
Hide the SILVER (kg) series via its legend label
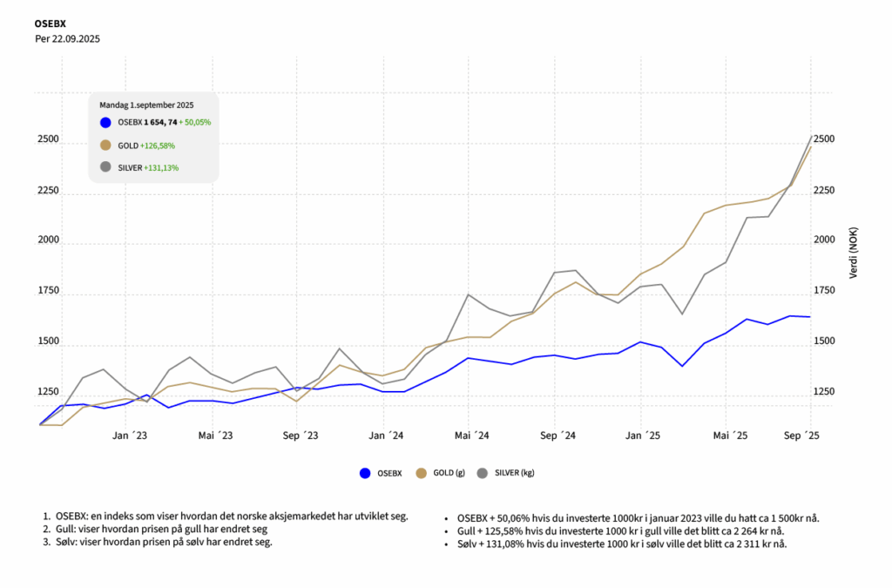[x=514, y=473]
